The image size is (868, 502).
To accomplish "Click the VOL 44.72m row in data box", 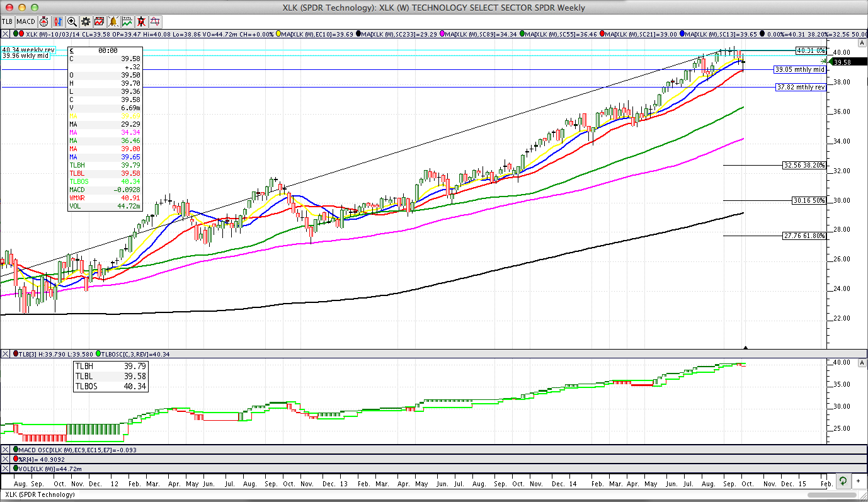I will pos(105,206).
